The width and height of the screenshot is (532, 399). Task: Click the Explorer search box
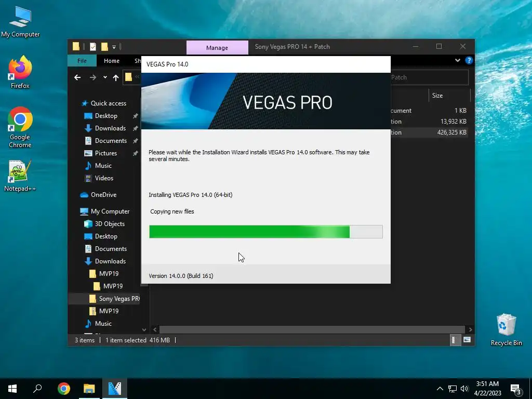[x=430, y=77]
